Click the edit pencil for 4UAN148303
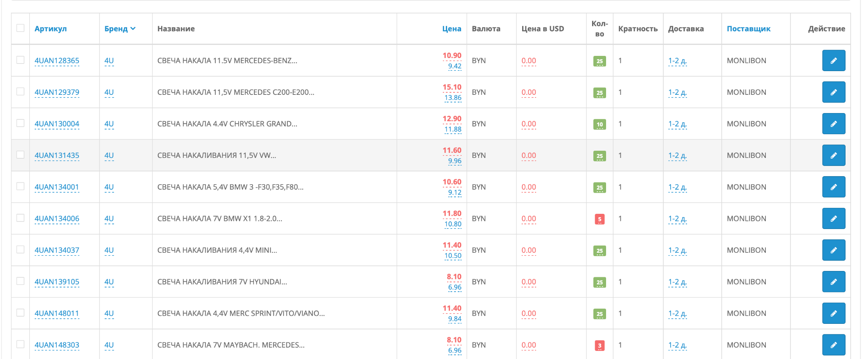 834,345
